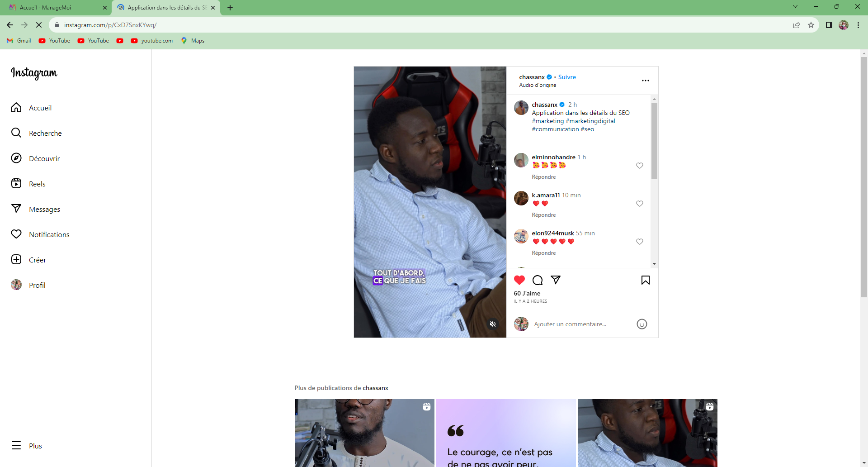Open the emoji picker in comment box
868x467 pixels.
[642, 324]
